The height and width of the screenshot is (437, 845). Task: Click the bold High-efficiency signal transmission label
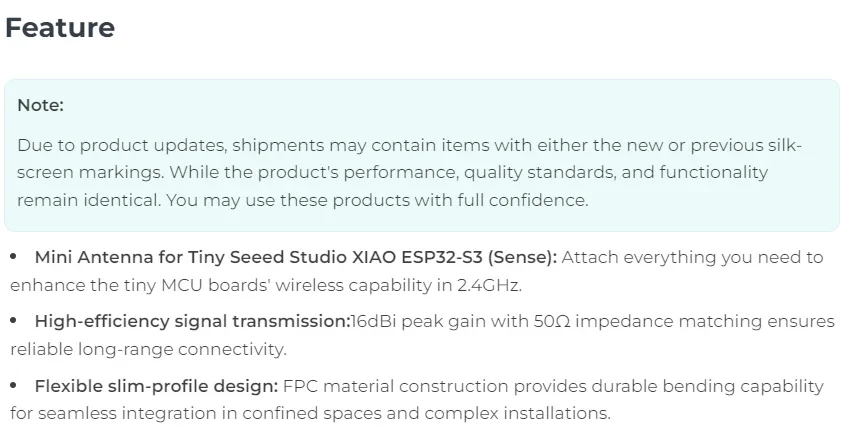pos(193,322)
